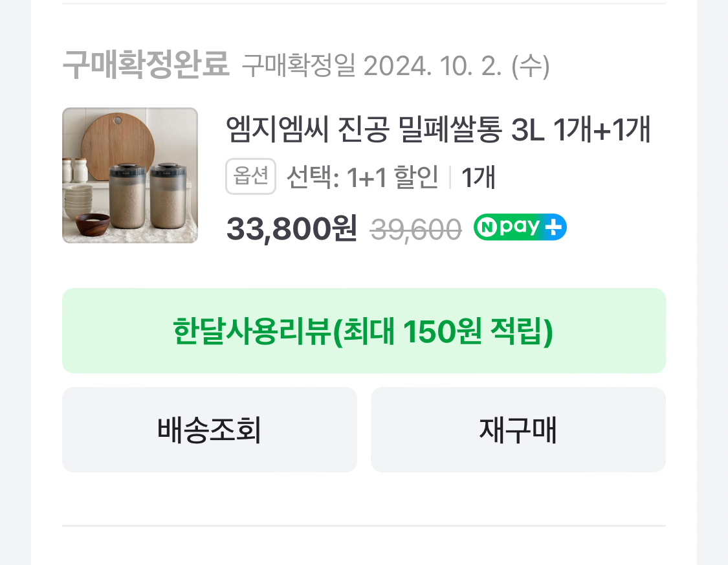Open the 엠지엠씨 rice container product image
The image size is (728, 565).
coord(129,175)
